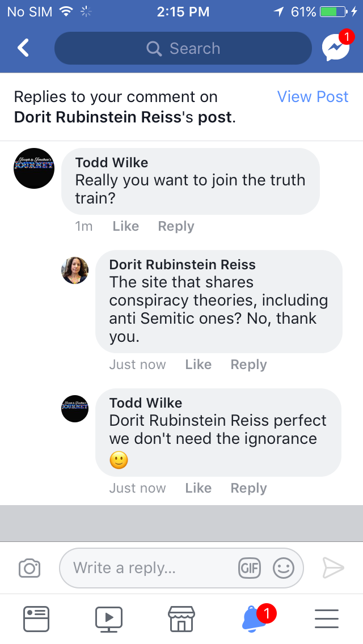Like Todd Wilke's ignorance reply
This screenshot has height=644, width=363.
click(198, 488)
